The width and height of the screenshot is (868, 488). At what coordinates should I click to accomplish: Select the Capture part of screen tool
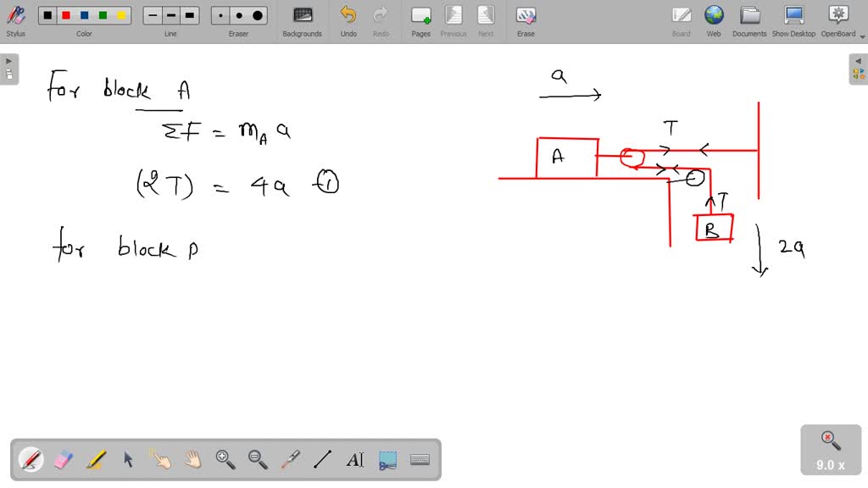pyautogui.click(x=387, y=459)
